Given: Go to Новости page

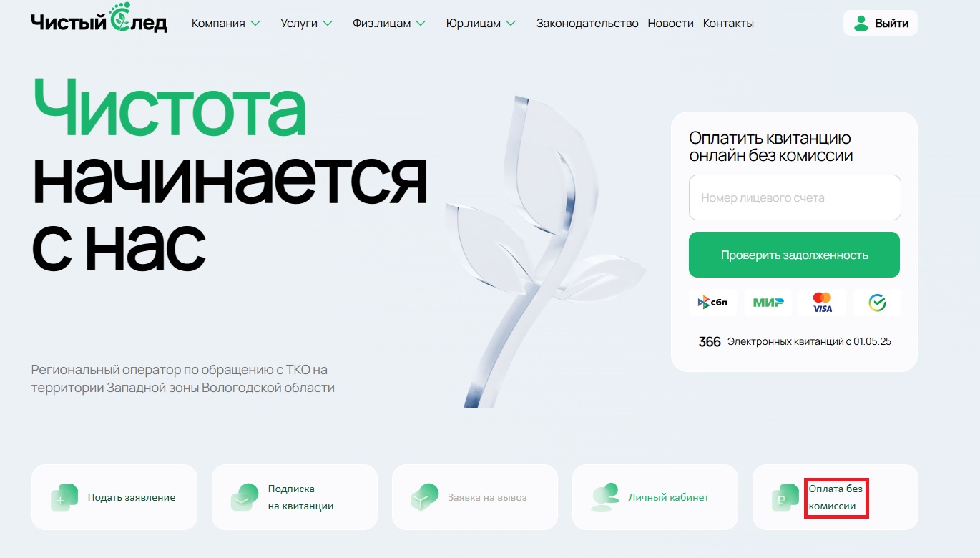Looking at the screenshot, I should 671,24.
